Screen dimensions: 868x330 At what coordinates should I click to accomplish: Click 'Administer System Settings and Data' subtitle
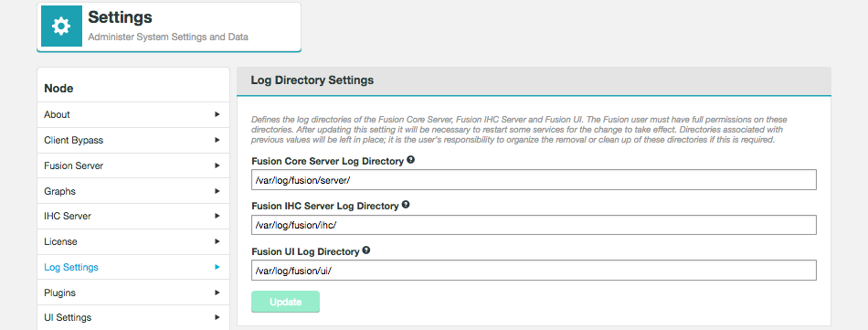click(168, 37)
